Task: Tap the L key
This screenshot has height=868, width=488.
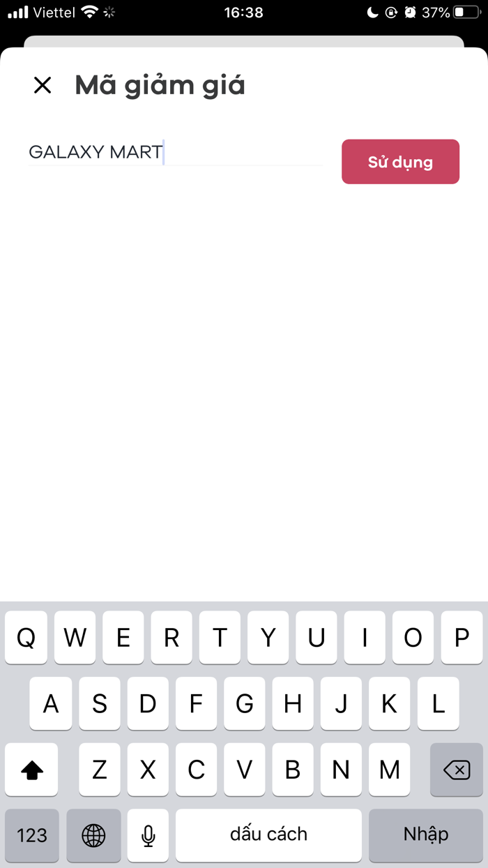Action: point(438,703)
